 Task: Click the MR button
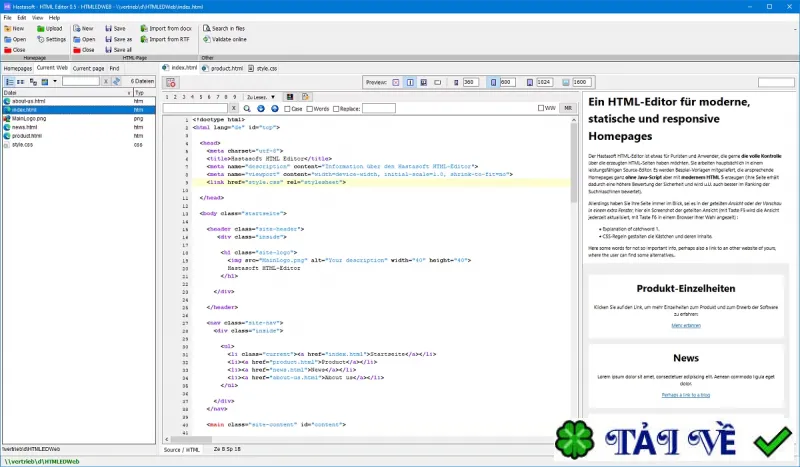(x=568, y=108)
